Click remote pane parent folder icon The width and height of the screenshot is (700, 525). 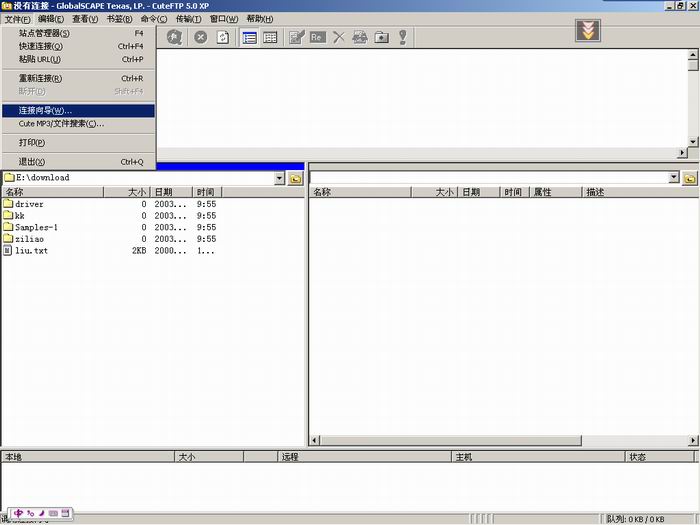(690, 179)
